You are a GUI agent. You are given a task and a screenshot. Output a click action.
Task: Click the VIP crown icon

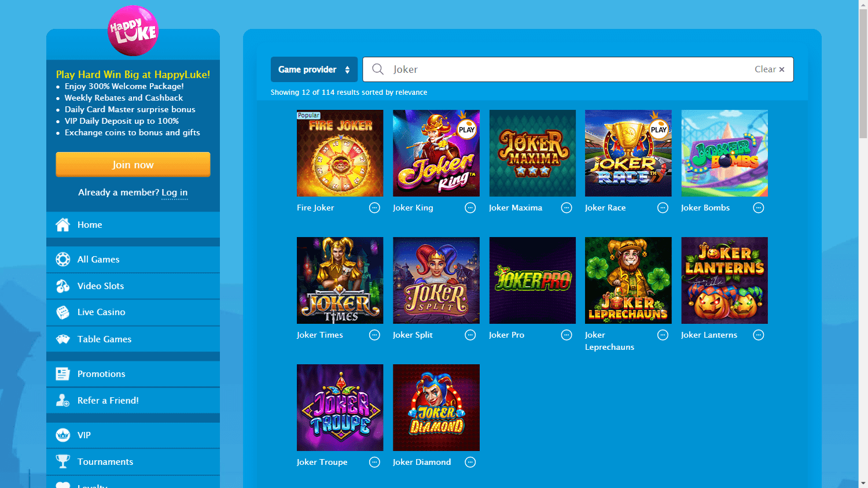tap(62, 435)
